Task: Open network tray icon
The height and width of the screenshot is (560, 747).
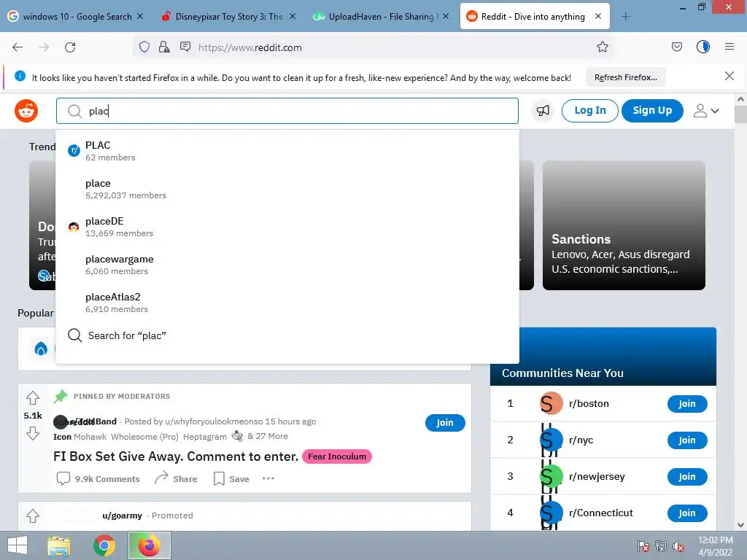Action: (x=661, y=546)
